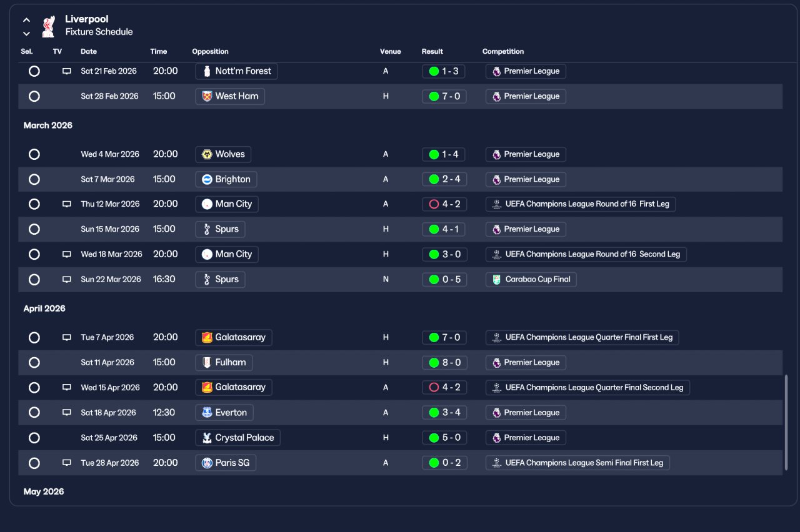Image resolution: width=800 pixels, height=532 pixels.
Task: Click the fixture list vertical scrollbar
Action: [x=786, y=423]
